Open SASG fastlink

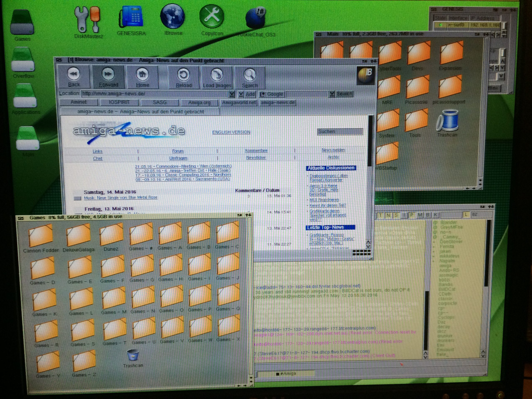(x=160, y=103)
